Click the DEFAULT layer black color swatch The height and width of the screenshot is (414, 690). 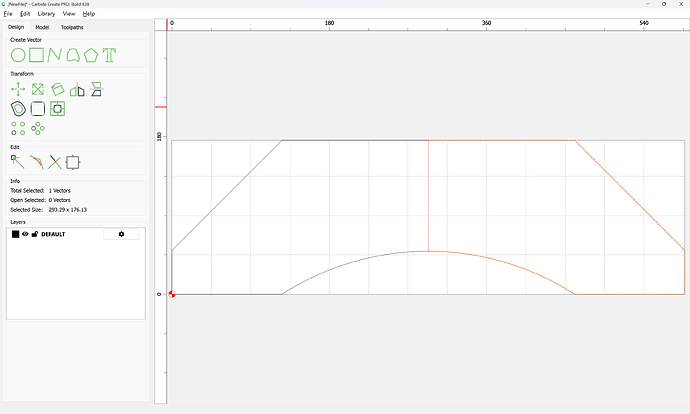(15, 234)
